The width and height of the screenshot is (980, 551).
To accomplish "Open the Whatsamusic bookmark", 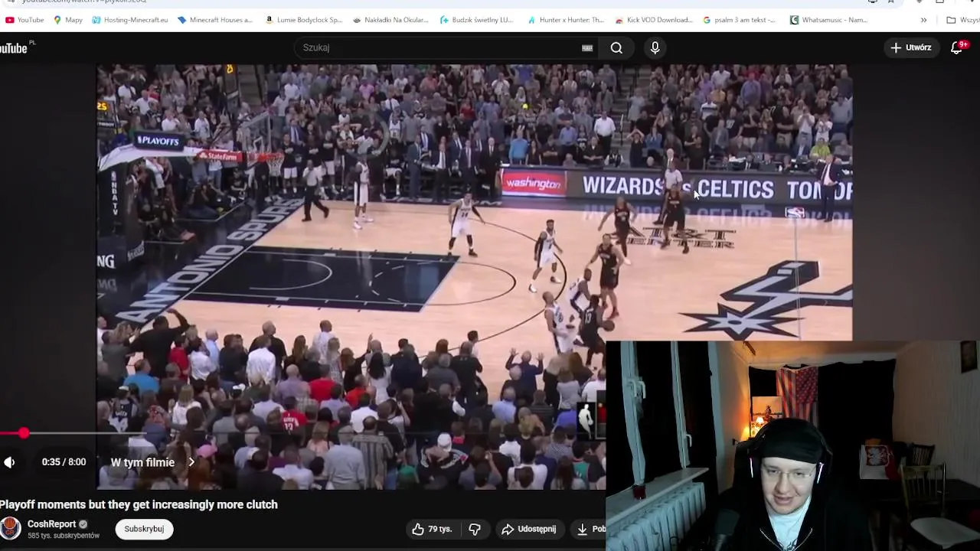I will point(828,20).
